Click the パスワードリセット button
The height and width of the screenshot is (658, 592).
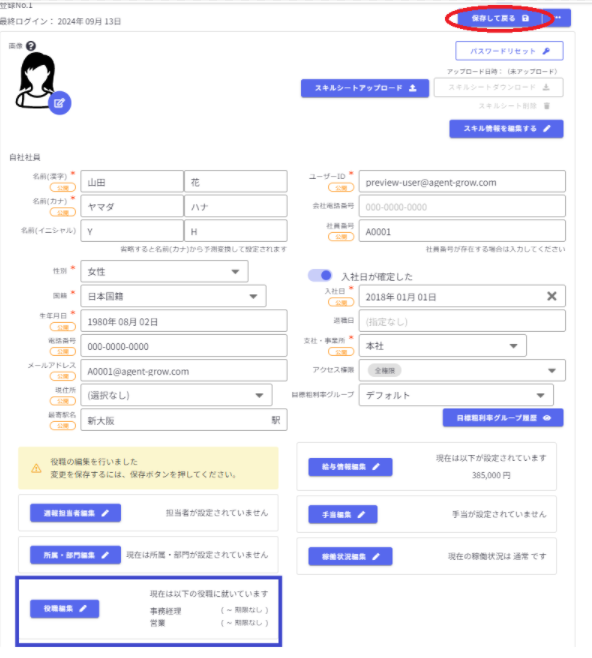tap(509, 51)
